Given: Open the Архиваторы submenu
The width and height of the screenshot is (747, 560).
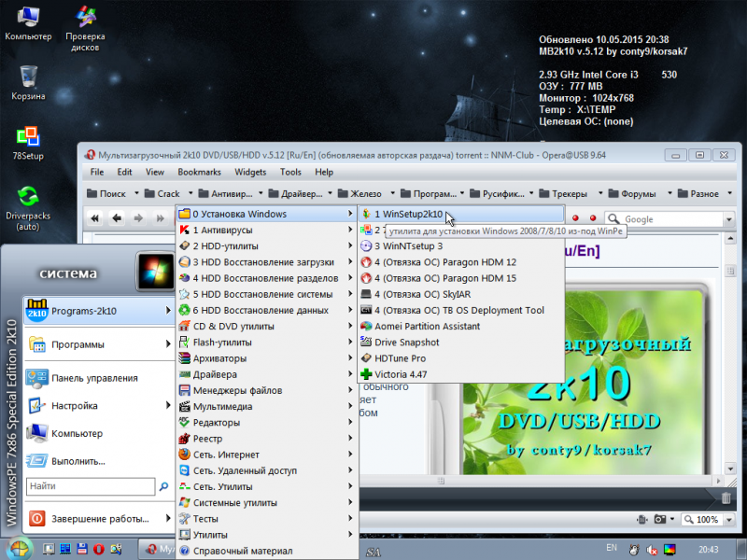Looking at the screenshot, I should (266, 358).
